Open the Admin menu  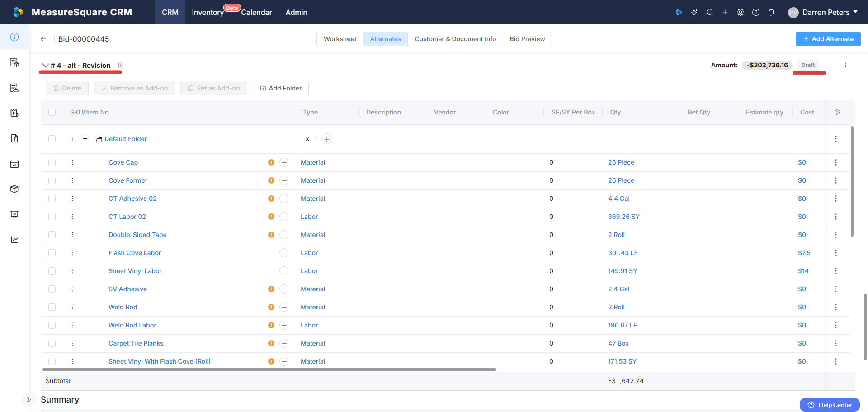click(x=296, y=12)
